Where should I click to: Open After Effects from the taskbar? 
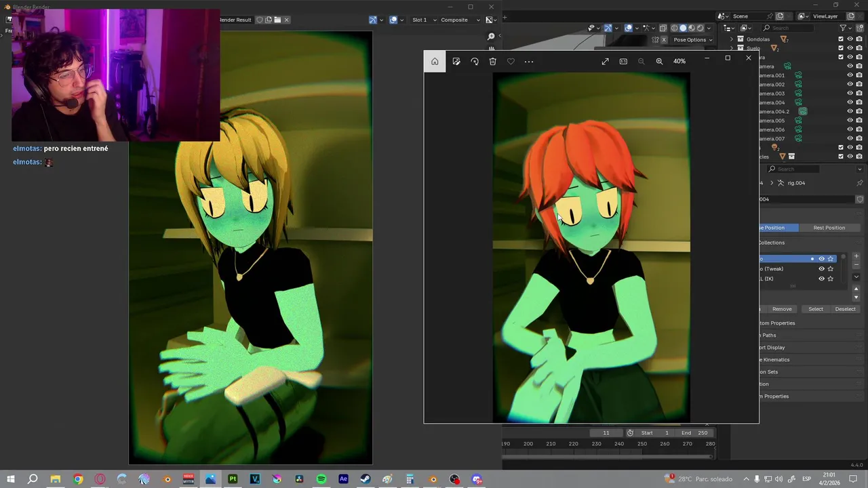(343, 479)
